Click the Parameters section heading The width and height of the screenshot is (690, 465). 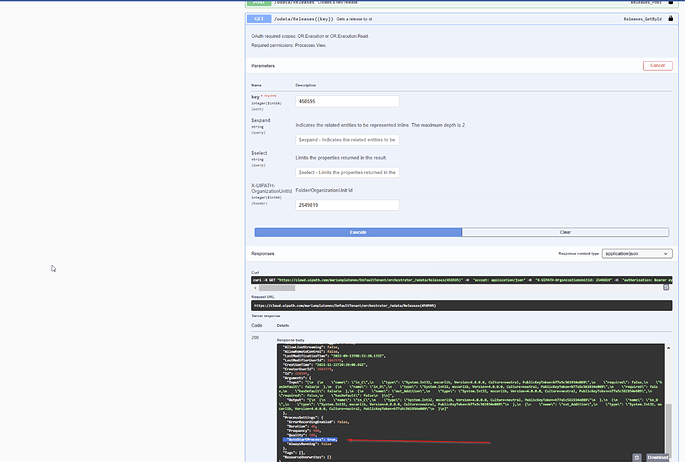point(263,66)
